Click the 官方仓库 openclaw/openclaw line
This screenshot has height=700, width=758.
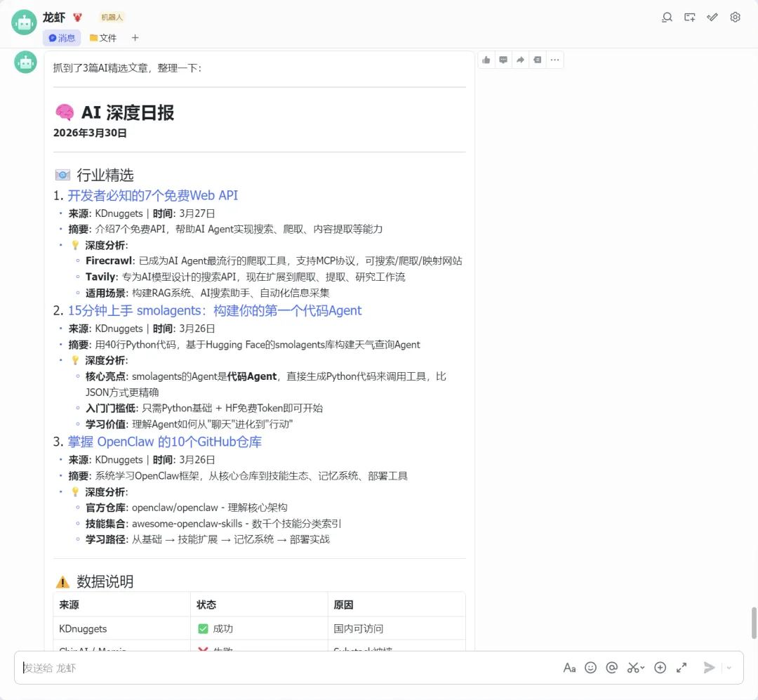[186, 508]
